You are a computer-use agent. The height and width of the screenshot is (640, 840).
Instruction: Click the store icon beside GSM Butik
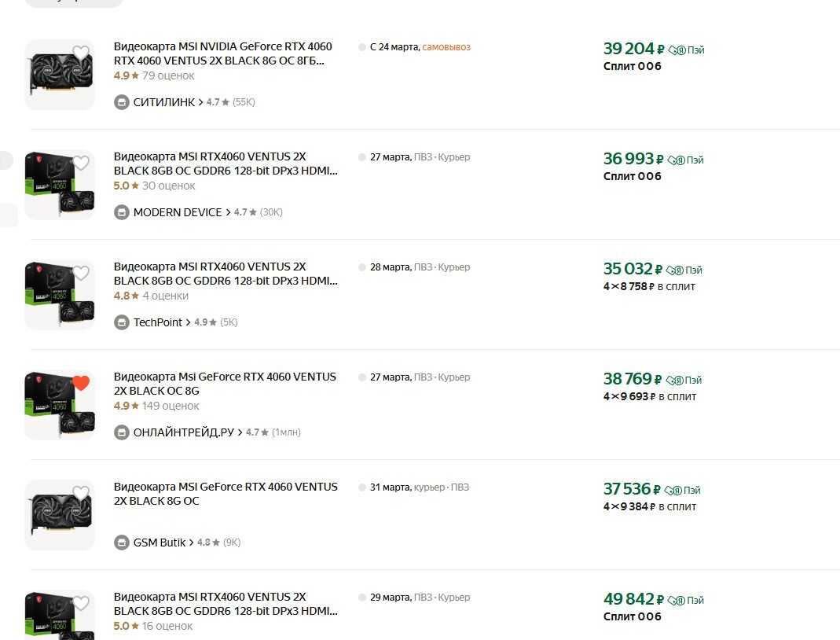coord(122,543)
